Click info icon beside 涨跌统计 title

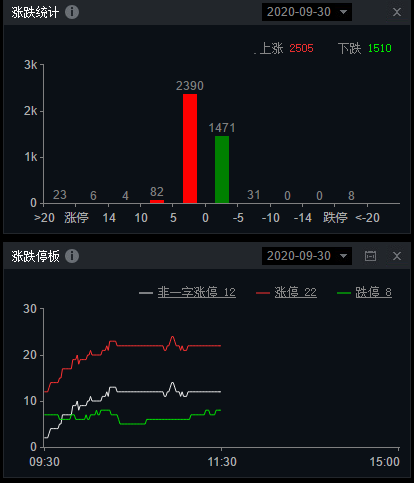click(72, 12)
